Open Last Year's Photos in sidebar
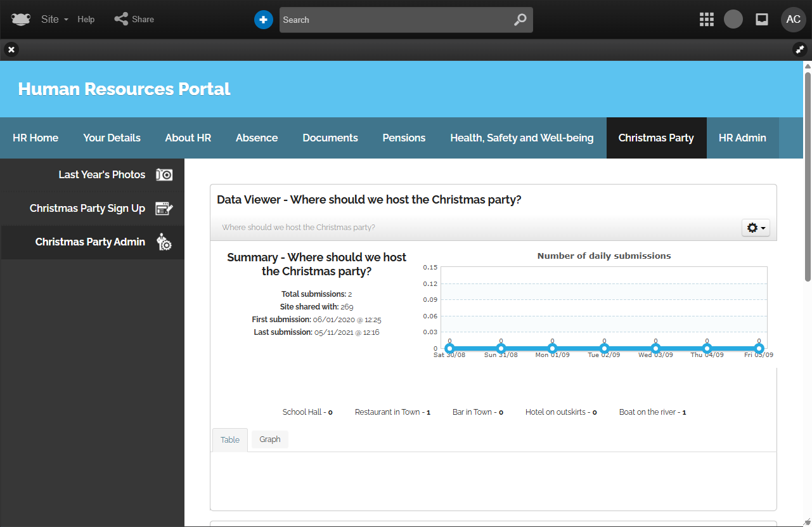812x527 pixels. (x=101, y=174)
